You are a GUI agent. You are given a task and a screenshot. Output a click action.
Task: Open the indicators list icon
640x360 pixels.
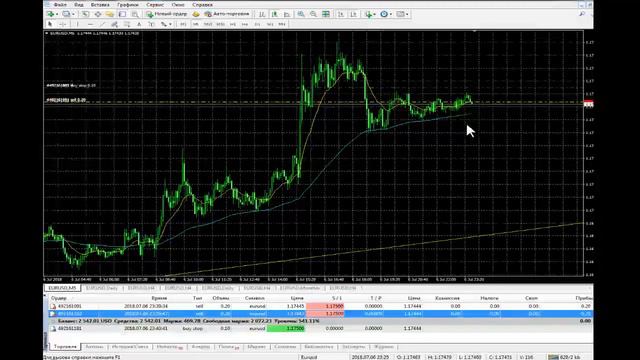(x=369, y=14)
